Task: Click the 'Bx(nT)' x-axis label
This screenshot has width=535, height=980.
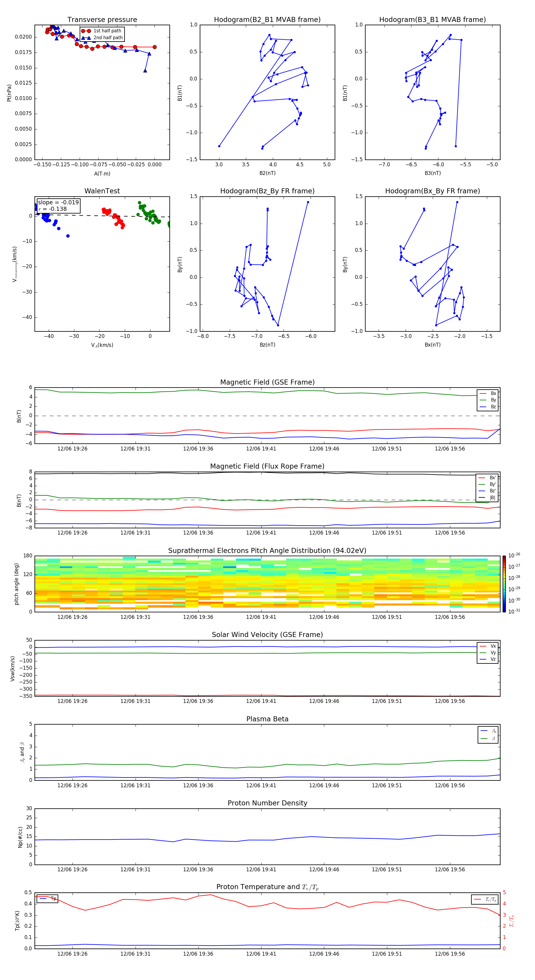Action: pos(432,345)
